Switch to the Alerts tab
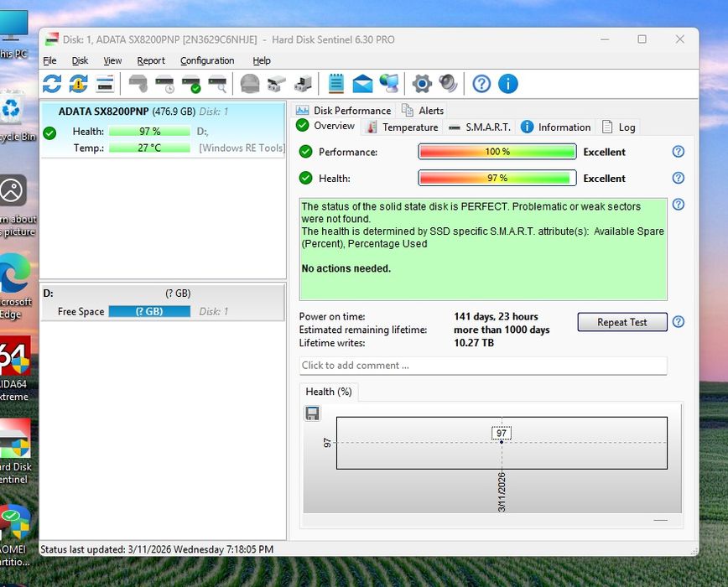 click(x=423, y=111)
